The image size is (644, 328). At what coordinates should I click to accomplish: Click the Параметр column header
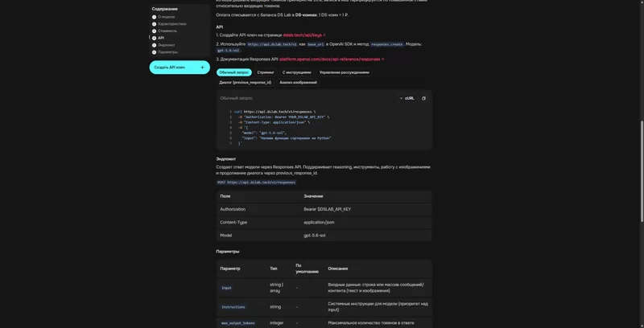point(230,269)
